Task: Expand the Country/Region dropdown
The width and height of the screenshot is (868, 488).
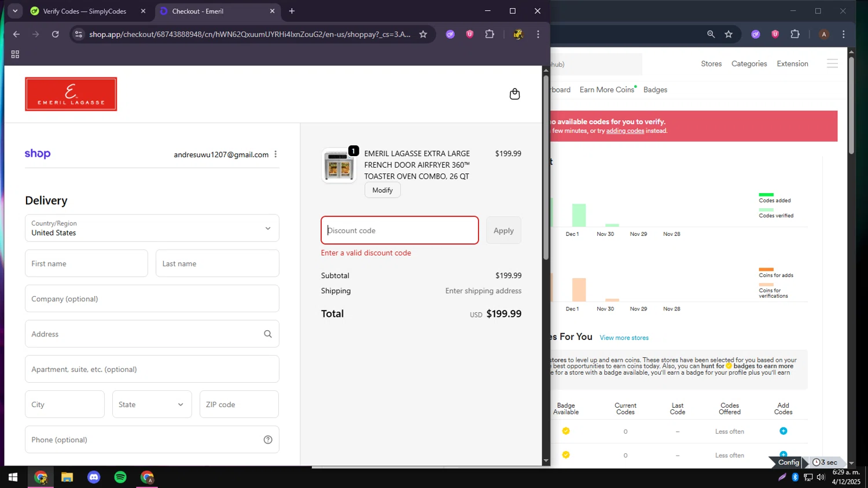Action: [152, 228]
